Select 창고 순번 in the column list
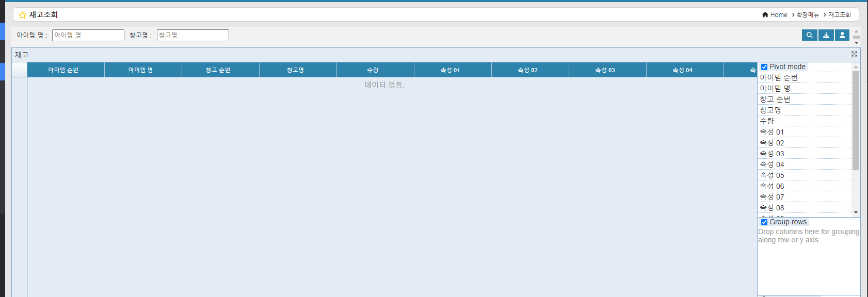 pyautogui.click(x=805, y=100)
